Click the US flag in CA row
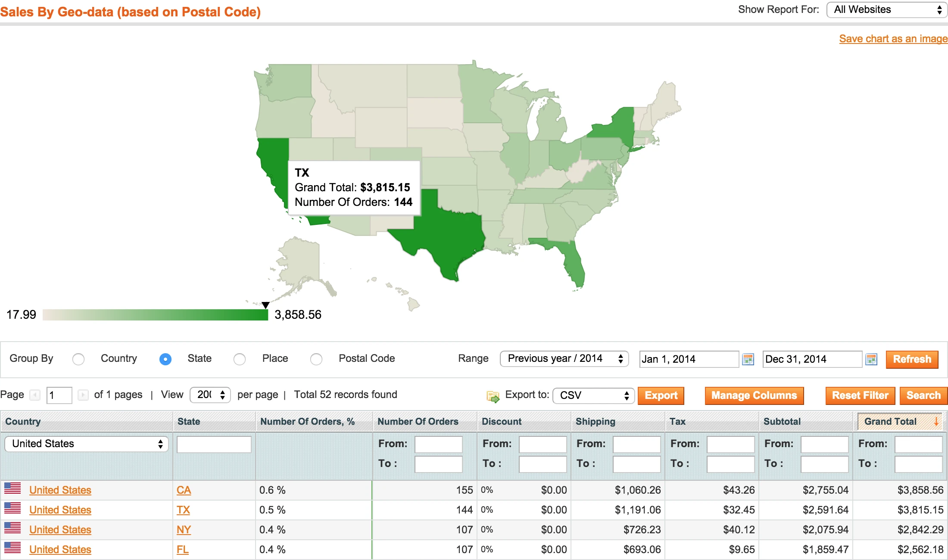Image resolution: width=948 pixels, height=560 pixels. pos(12,488)
